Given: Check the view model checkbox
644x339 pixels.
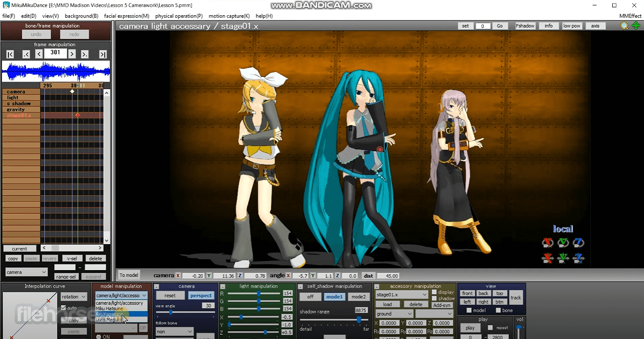Looking at the screenshot, I should [469, 310].
